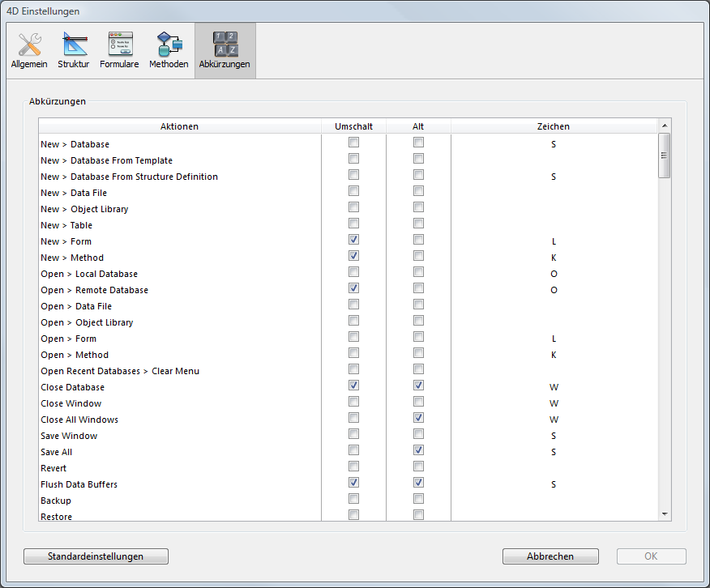Toggle Alt checkbox for Save All
This screenshot has height=588, width=710.
click(418, 450)
